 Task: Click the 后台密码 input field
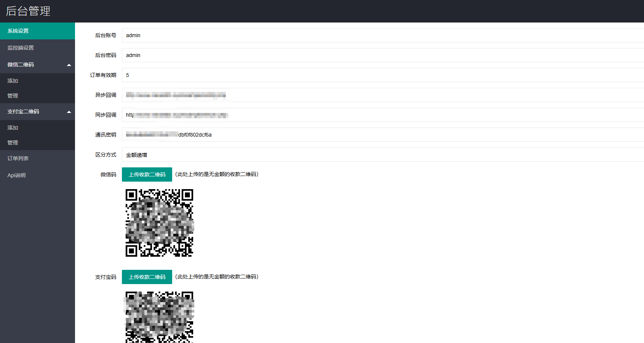(x=383, y=55)
